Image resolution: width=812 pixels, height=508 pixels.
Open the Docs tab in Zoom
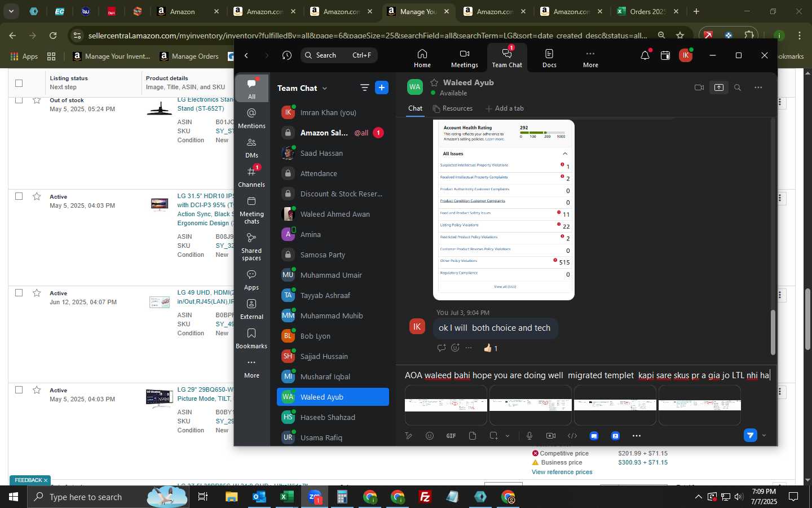(549, 58)
